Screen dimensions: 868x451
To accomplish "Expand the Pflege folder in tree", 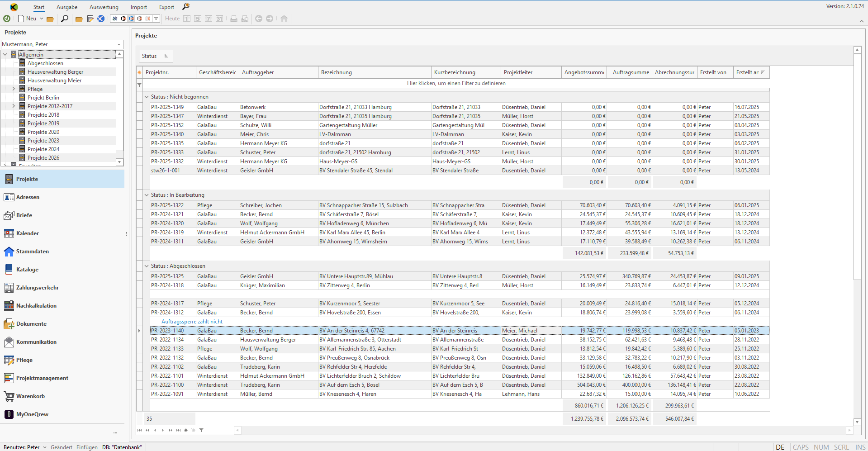I will point(14,89).
